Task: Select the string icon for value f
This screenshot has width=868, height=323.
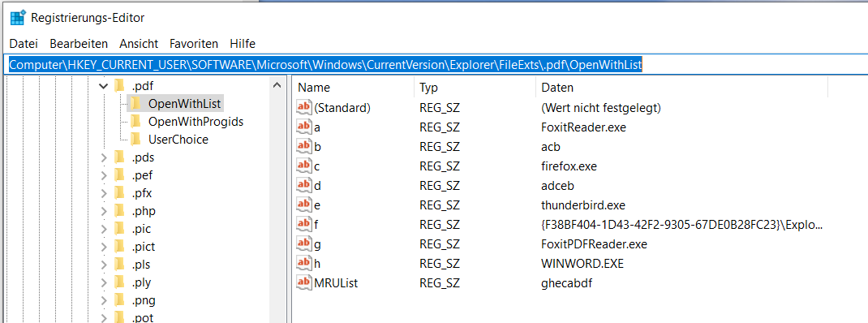Action: (304, 224)
